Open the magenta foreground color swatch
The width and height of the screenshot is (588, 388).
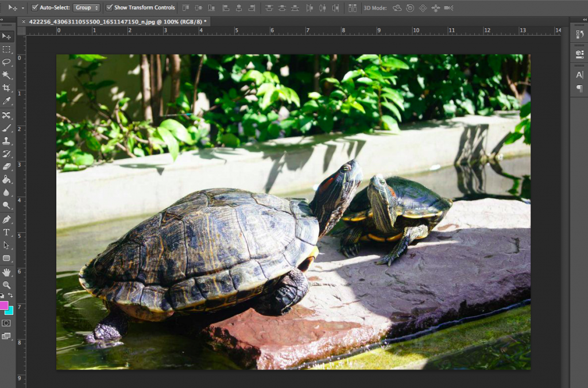point(3,305)
